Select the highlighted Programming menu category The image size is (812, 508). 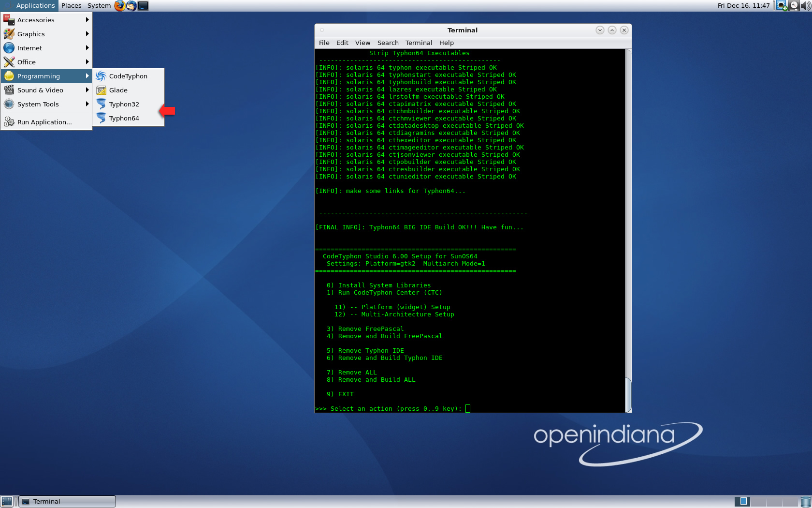tap(46, 76)
